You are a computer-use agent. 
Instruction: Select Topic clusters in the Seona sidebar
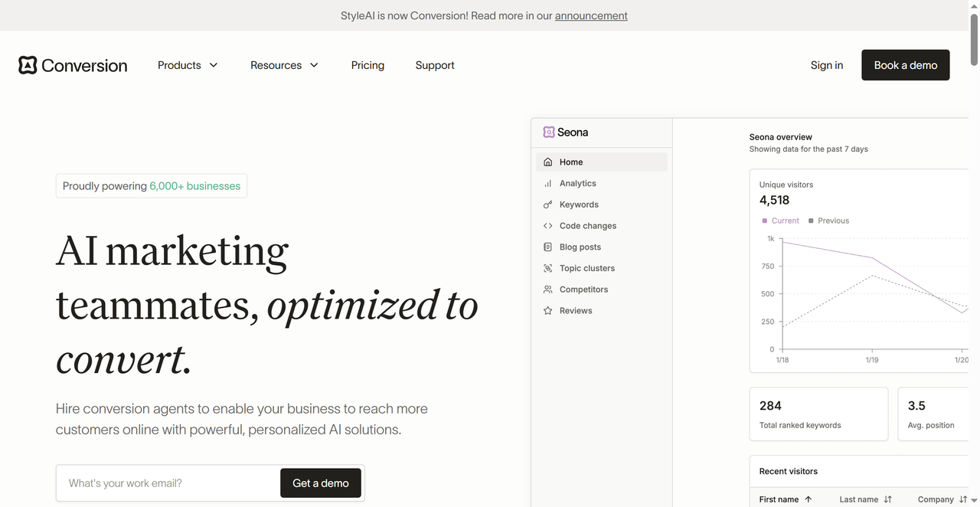(x=602, y=268)
